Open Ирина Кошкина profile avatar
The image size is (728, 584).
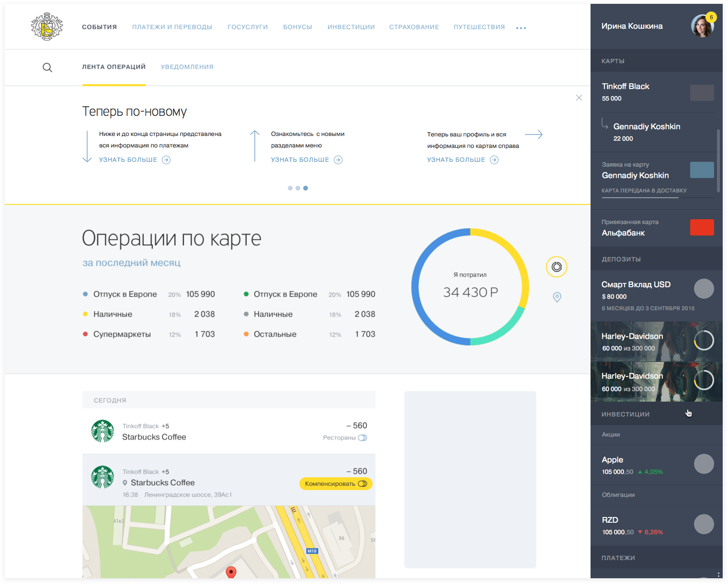702,26
